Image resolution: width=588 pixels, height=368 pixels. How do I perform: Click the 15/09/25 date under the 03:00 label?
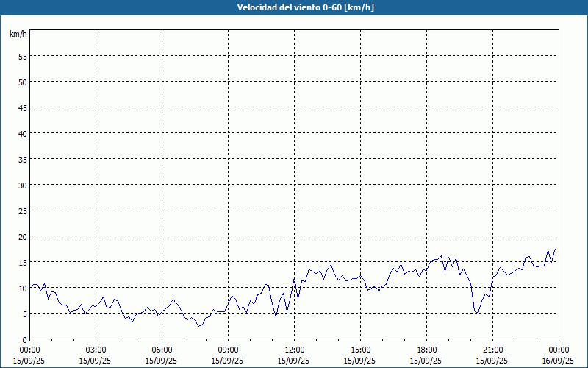[96, 361]
